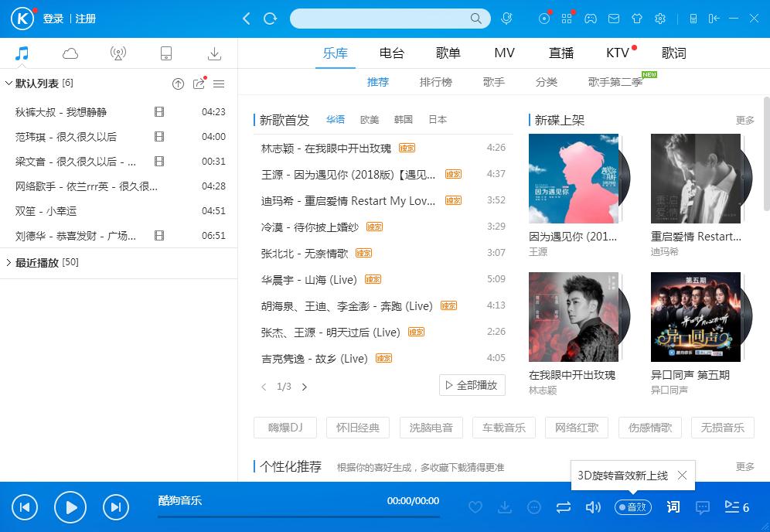This screenshot has height=532, width=770.
Task: Click the 登录 link
Action: (x=53, y=19)
